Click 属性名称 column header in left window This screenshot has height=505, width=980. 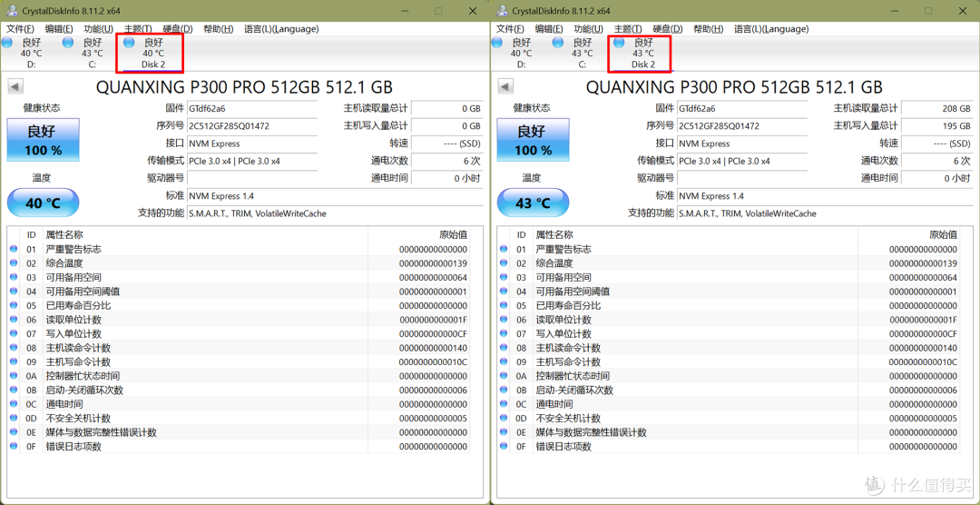(206, 234)
